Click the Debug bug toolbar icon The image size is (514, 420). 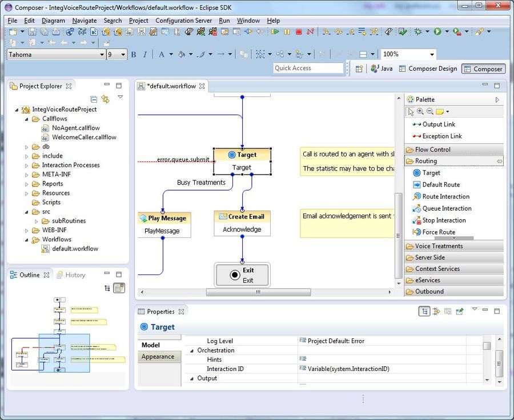[x=418, y=31]
